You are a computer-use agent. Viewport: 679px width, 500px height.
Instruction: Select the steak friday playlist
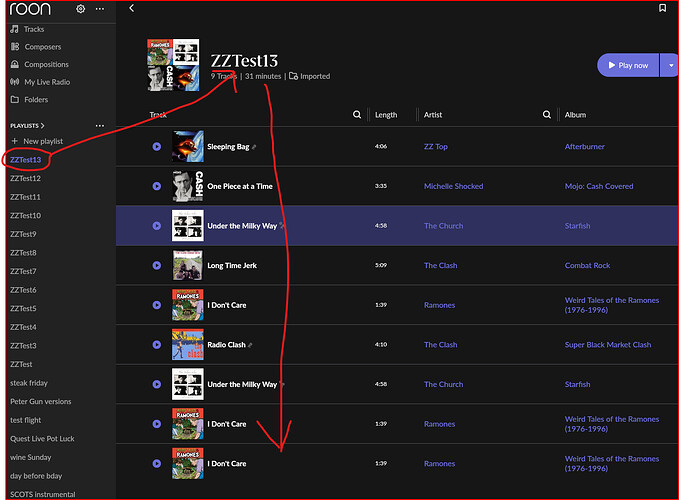click(29, 383)
